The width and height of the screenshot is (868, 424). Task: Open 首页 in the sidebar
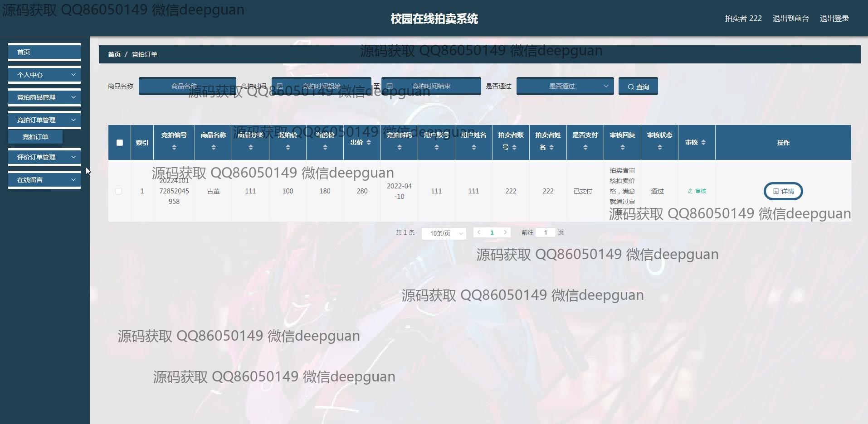click(x=44, y=52)
